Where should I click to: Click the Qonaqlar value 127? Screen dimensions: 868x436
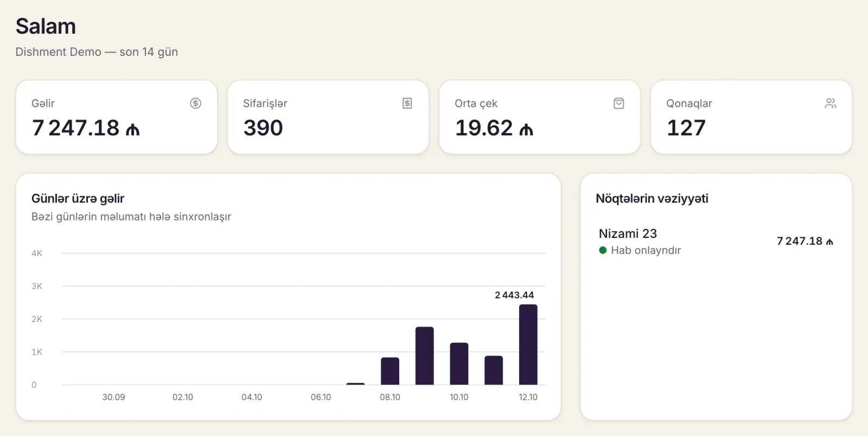coord(686,128)
